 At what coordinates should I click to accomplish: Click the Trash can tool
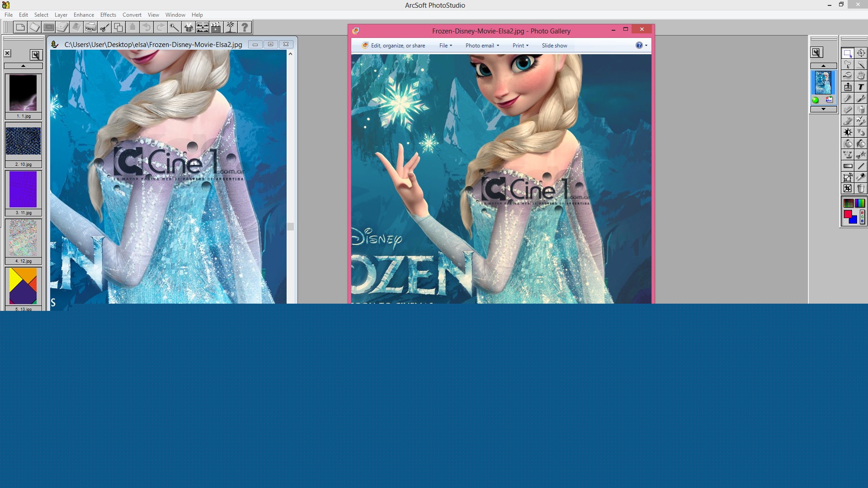(861, 188)
